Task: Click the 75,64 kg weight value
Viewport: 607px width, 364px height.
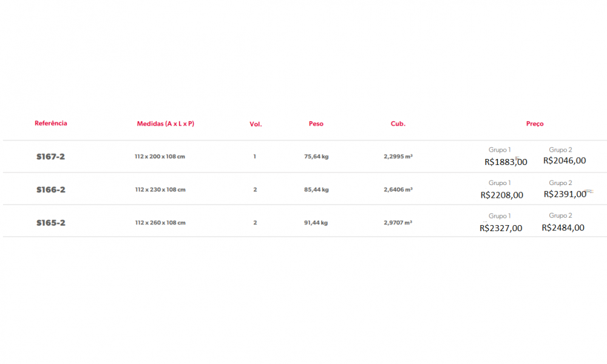Action: pos(316,157)
